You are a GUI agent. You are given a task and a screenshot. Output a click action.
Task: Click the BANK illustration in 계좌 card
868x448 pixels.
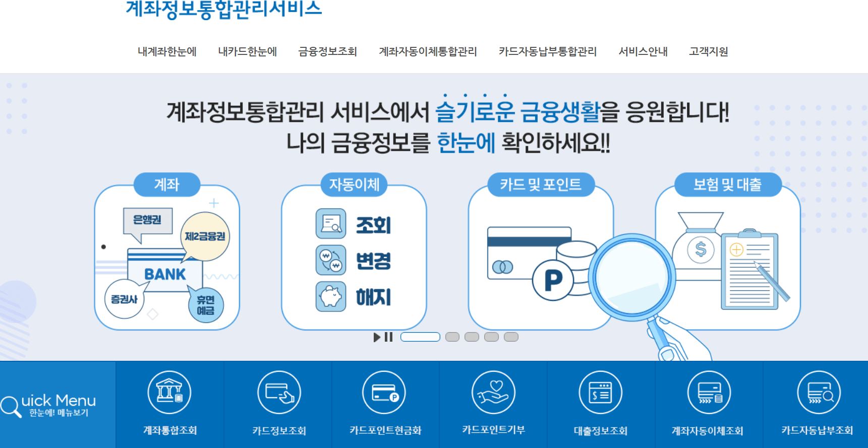point(165,270)
